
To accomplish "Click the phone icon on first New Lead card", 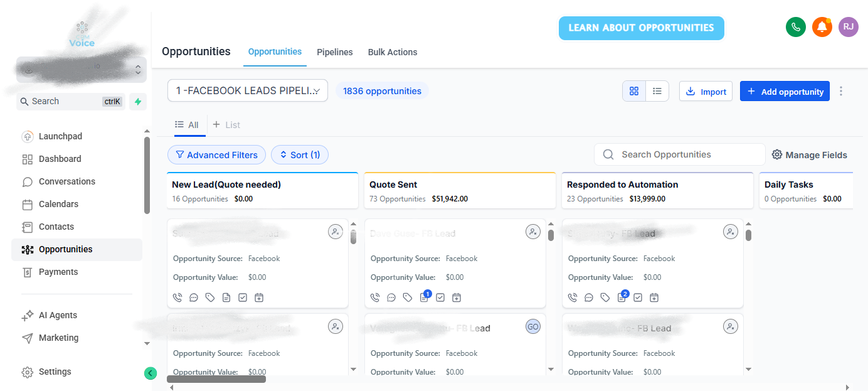I will 177,297.
